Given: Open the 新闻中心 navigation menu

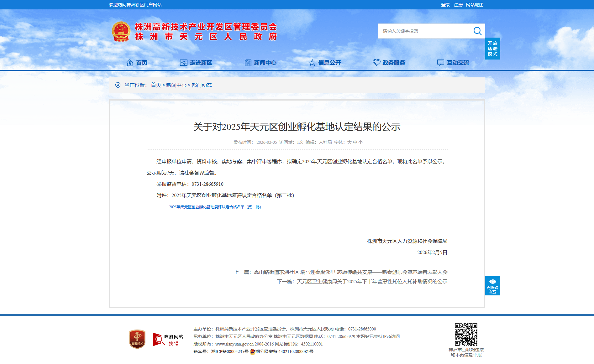Looking at the screenshot, I should (260, 63).
